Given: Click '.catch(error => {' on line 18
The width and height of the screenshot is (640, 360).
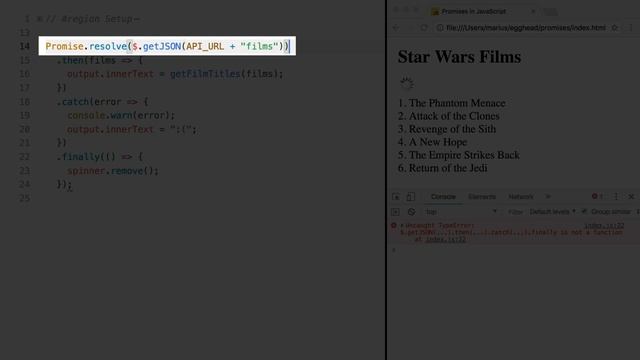Looking at the screenshot, I should (102, 102).
